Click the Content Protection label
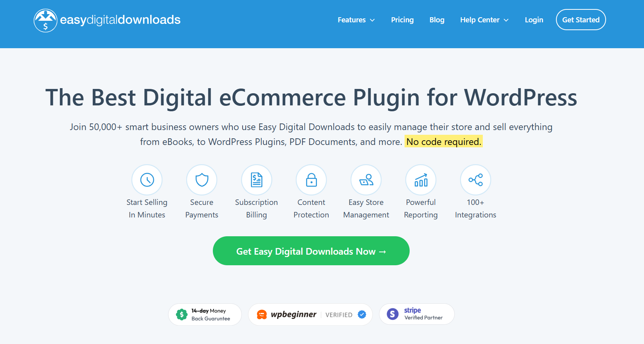 311,208
